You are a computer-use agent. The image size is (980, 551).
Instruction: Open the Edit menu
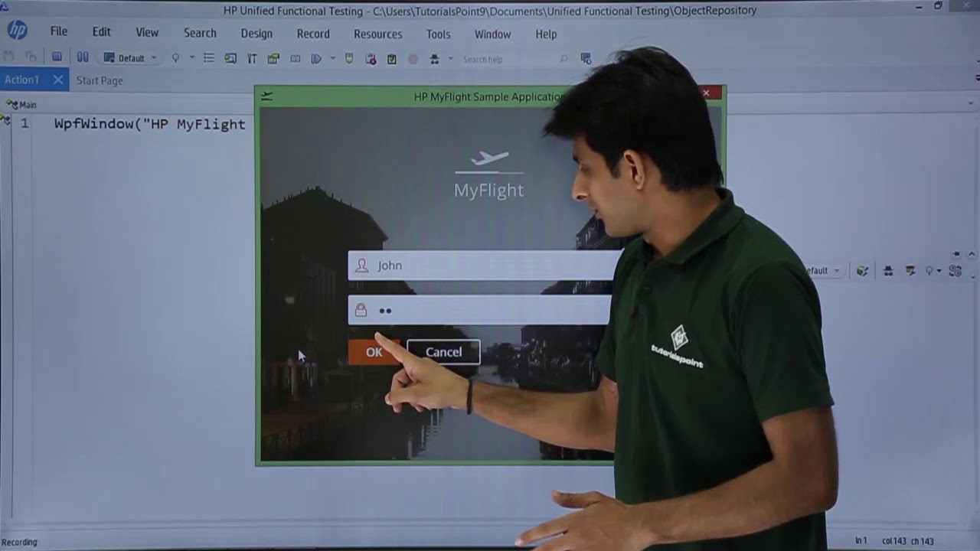coord(102,33)
